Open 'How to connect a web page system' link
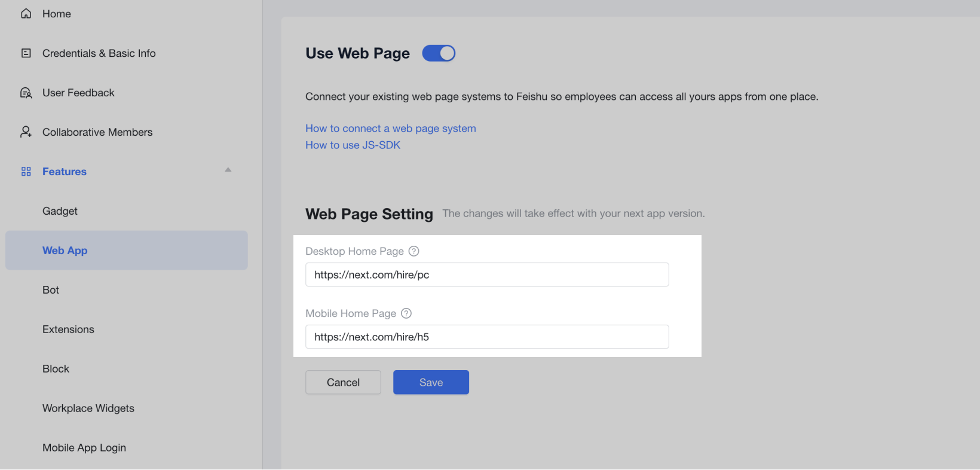The image size is (980, 470). (x=391, y=129)
